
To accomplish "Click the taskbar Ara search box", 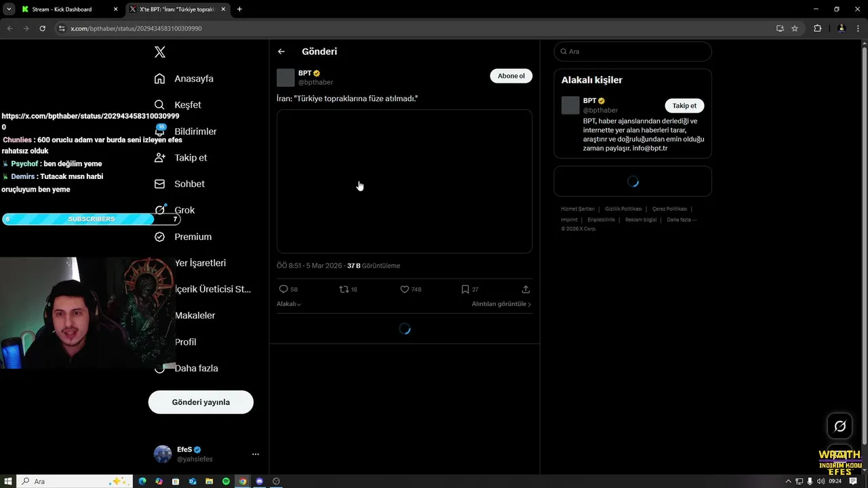I will click(x=74, y=481).
